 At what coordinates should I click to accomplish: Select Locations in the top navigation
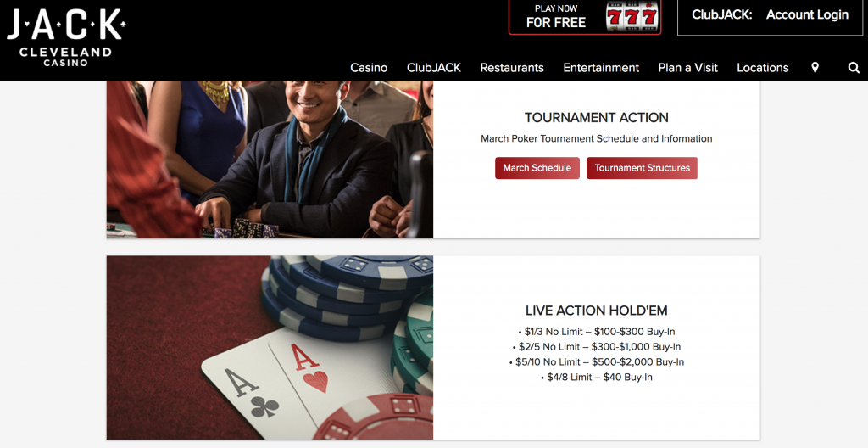point(763,68)
